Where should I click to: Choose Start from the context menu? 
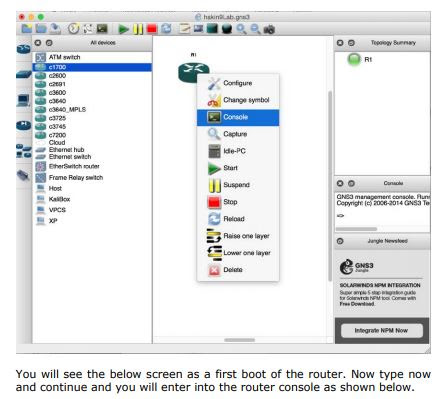(238, 168)
